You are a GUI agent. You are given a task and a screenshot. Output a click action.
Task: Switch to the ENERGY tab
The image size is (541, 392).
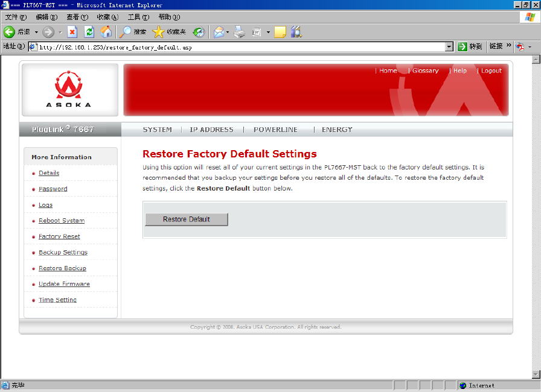click(337, 130)
